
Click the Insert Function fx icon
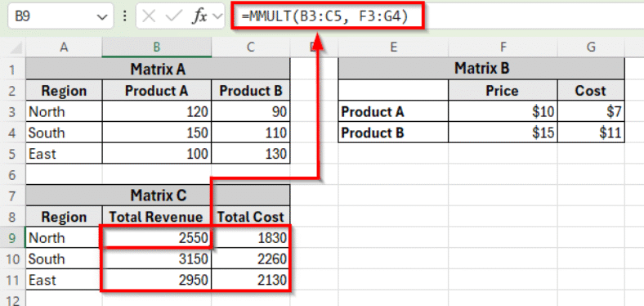(200, 16)
